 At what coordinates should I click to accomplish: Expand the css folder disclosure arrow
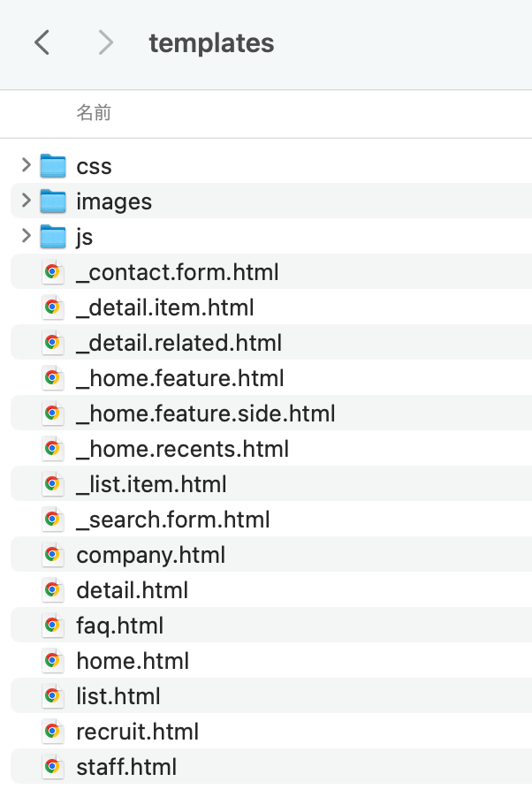(26, 165)
